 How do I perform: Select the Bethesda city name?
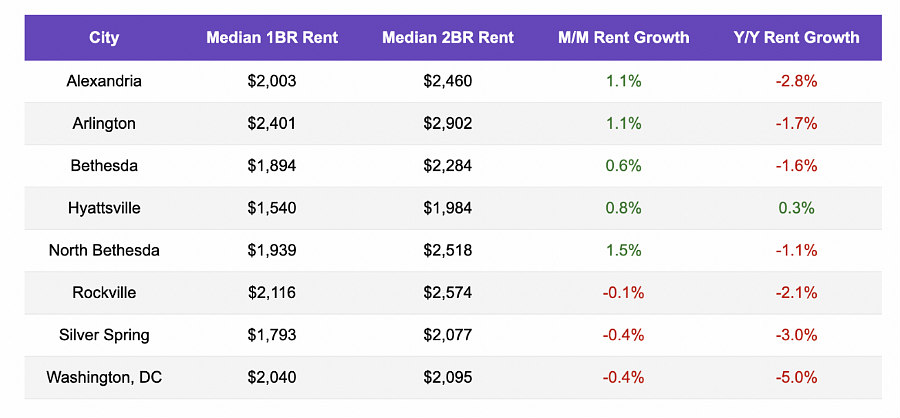click(x=104, y=166)
